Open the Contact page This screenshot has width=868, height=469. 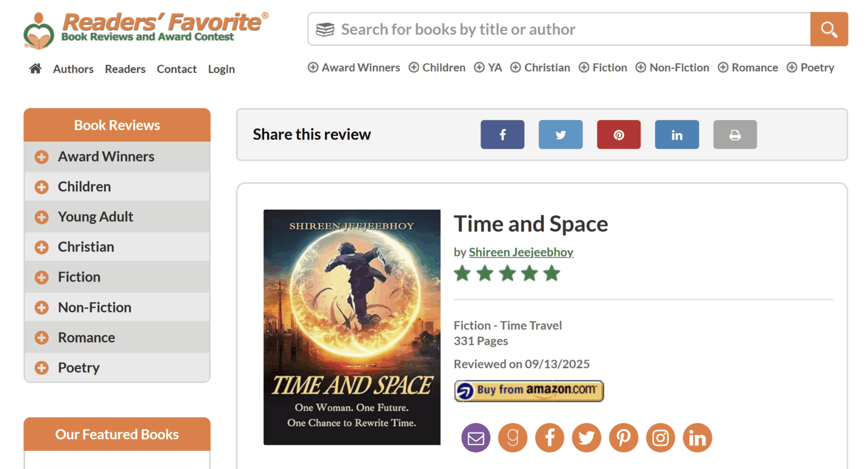click(177, 69)
